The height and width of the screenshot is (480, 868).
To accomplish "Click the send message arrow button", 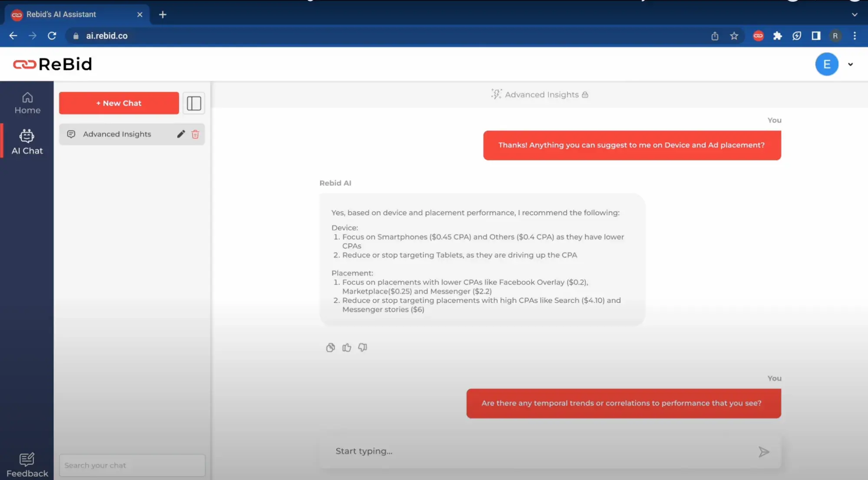I will [x=765, y=450].
